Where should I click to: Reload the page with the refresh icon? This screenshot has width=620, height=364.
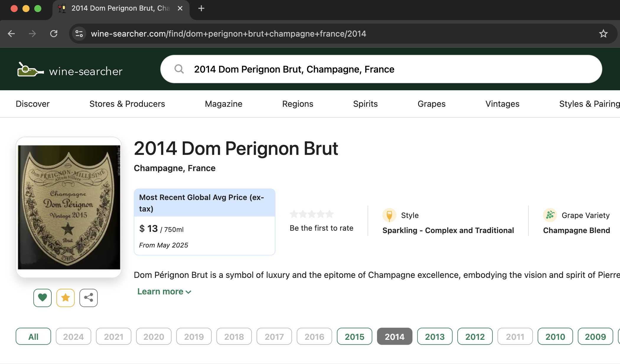[x=54, y=34]
